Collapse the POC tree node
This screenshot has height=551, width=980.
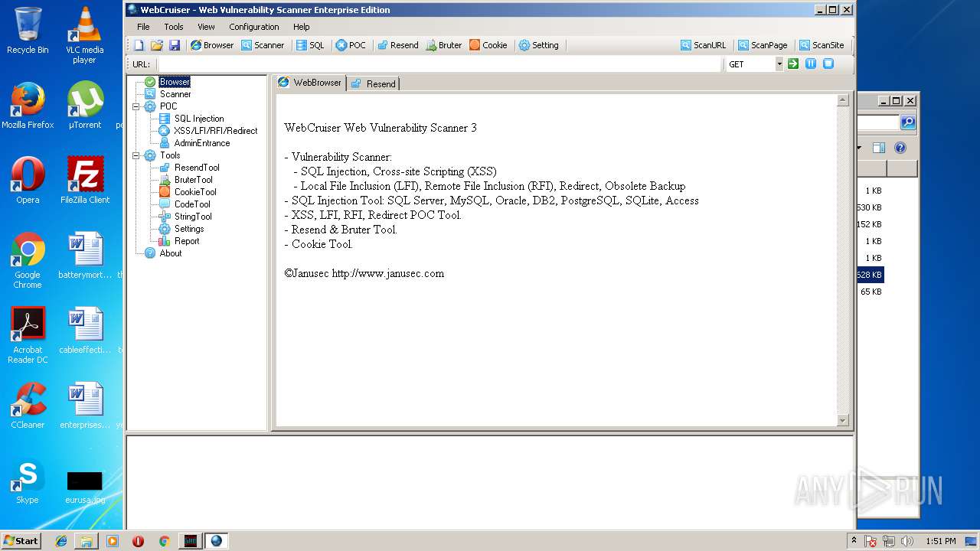click(136, 106)
